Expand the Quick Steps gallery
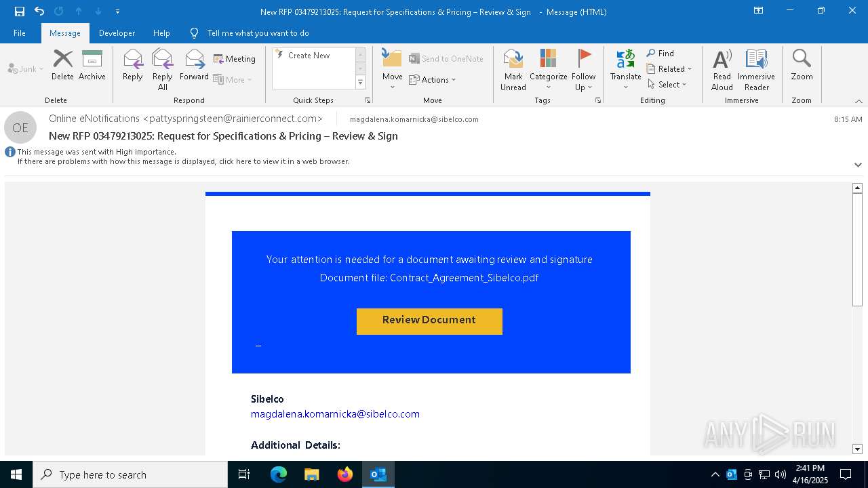Screen dimensions: 868x488 (x=360, y=83)
